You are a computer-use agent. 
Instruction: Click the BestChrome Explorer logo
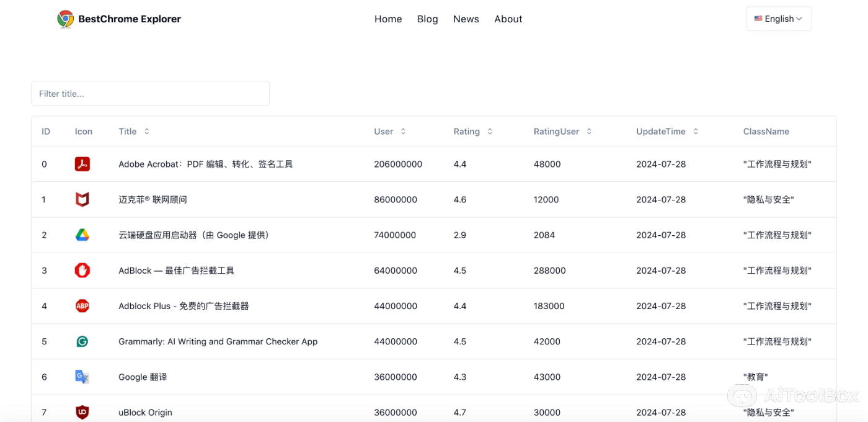tap(118, 19)
